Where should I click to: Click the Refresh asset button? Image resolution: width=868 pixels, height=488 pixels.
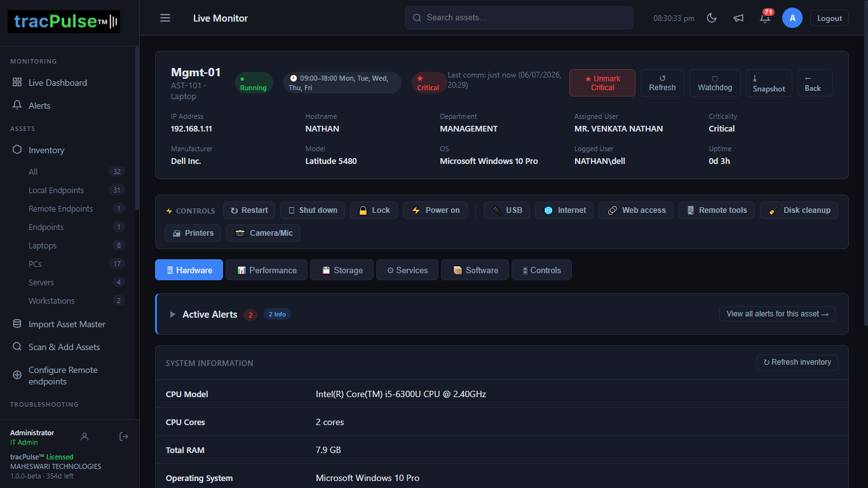click(x=662, y=83)
